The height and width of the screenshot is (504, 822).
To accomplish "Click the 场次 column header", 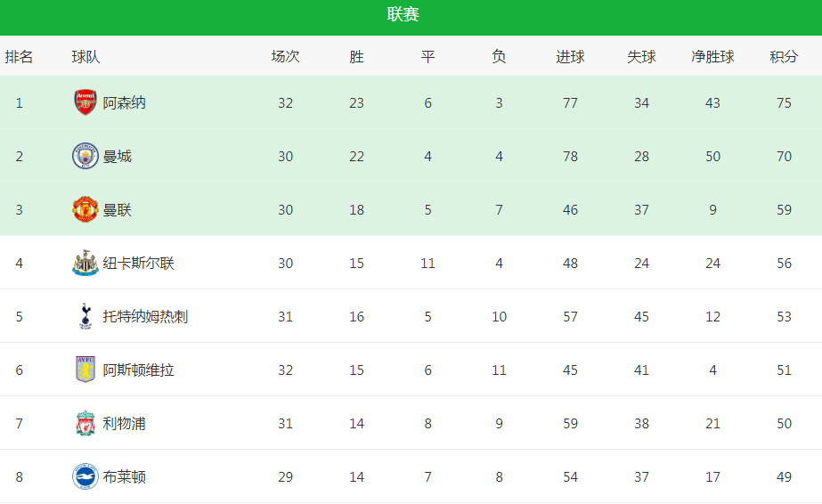I will (x=285, y=57).
